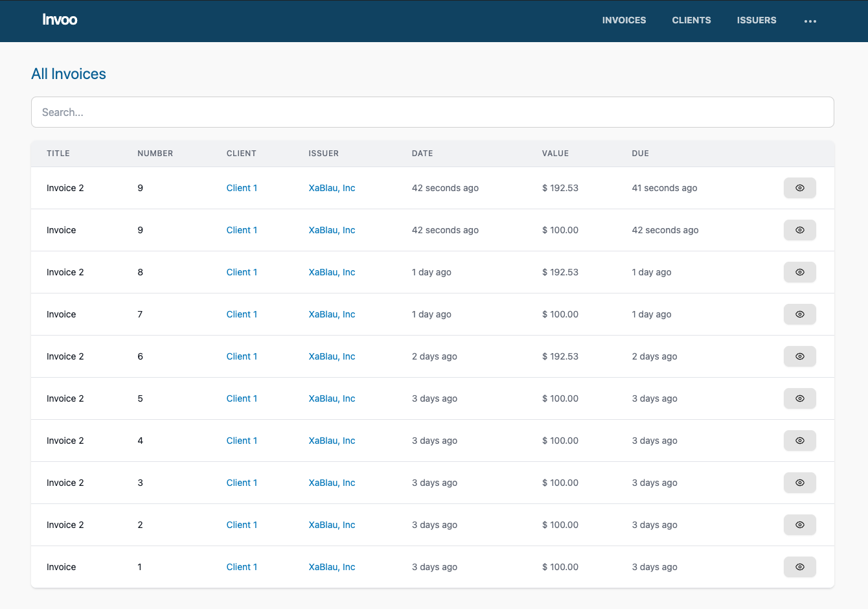
Task: Open the three-dot more menu in header
Action: pyautogui.click(x=810, y=21)
